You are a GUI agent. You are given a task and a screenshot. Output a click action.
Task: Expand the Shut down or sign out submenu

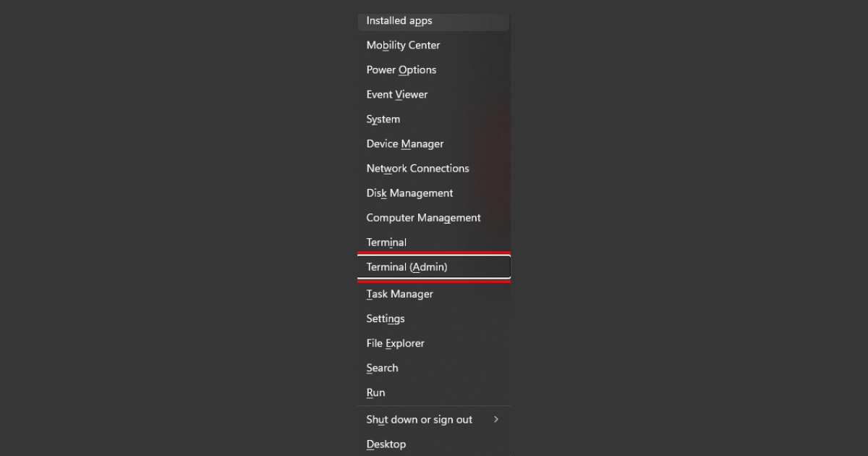[x=419, y=419]
